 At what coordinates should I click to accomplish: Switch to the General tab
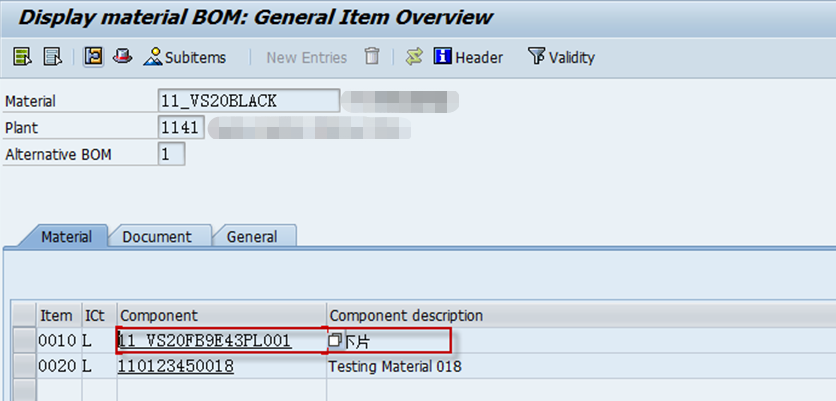[x=251, y=237]
